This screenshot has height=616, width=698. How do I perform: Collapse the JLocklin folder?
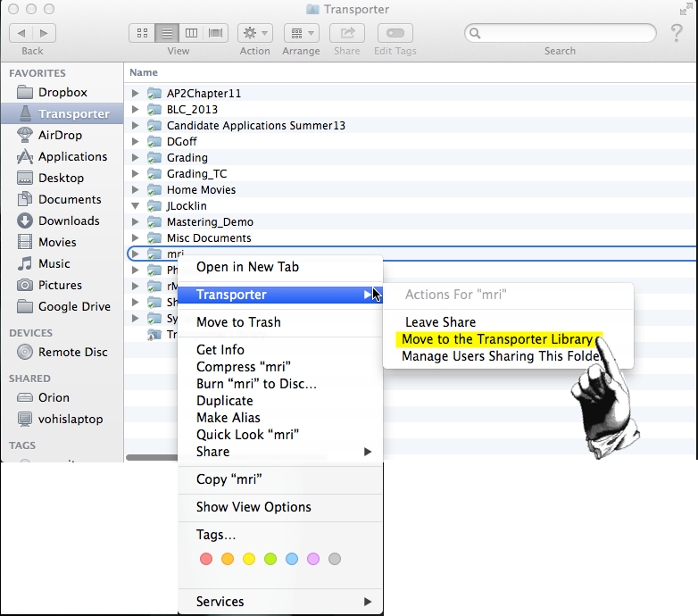(135, 205)
